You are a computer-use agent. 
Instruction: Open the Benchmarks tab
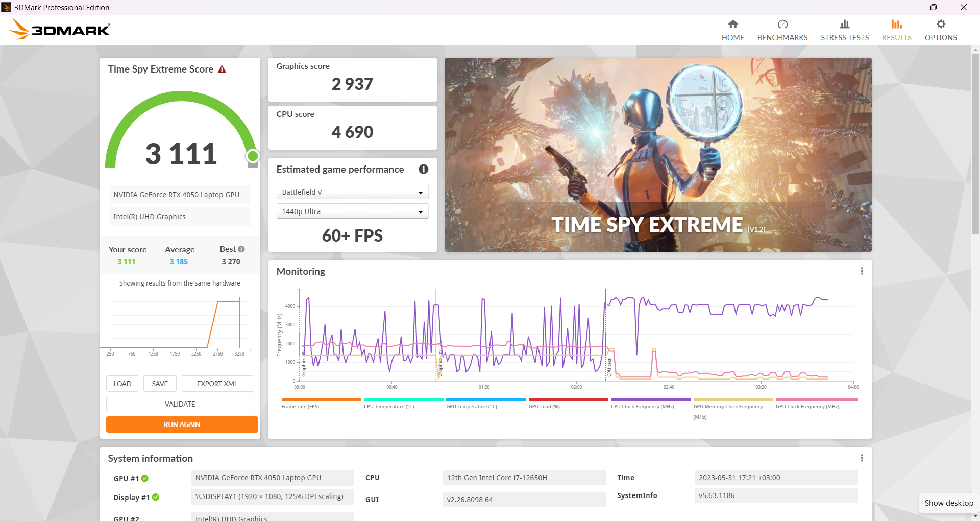[782, 30]
